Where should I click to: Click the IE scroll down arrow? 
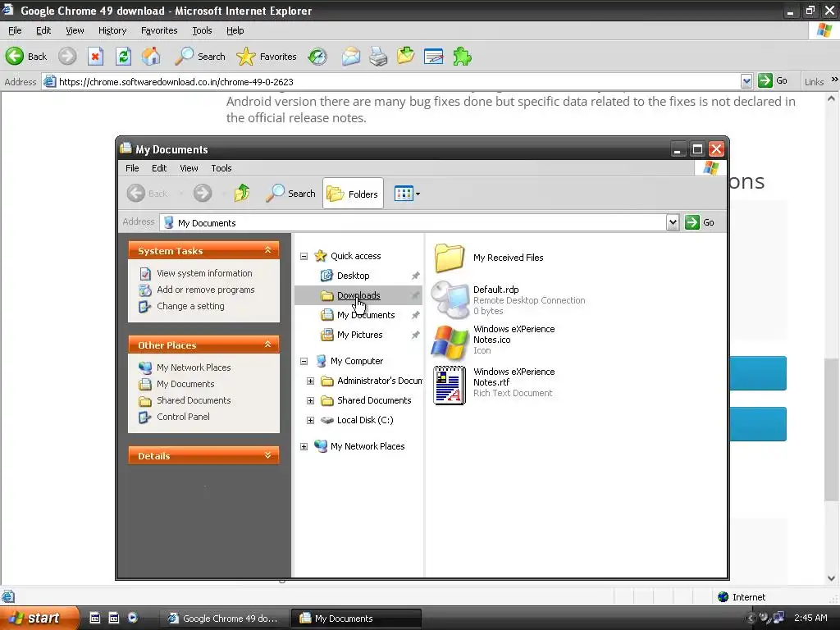pos(831,578)
